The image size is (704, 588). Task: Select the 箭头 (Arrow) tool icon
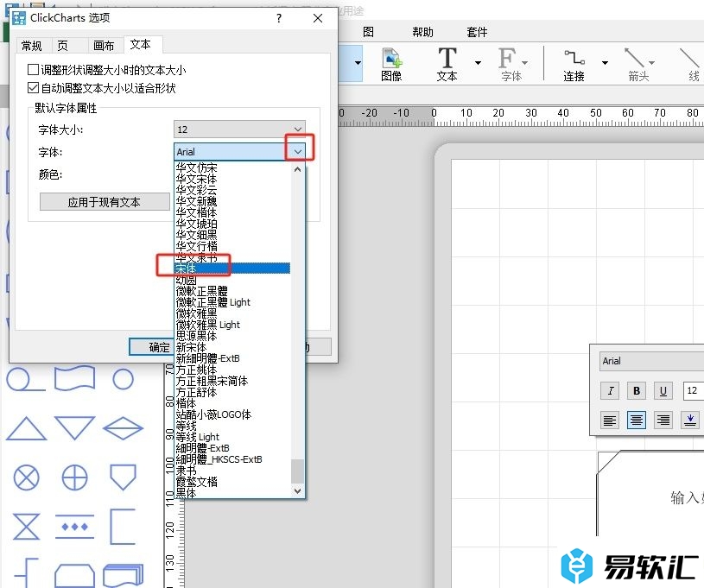(638, 64)
